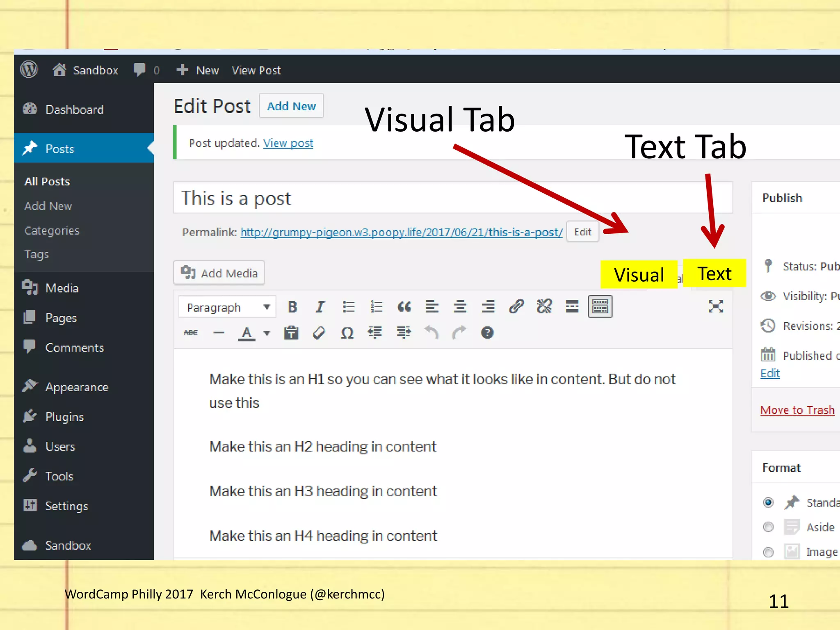Toggle Paste as text

291,333
